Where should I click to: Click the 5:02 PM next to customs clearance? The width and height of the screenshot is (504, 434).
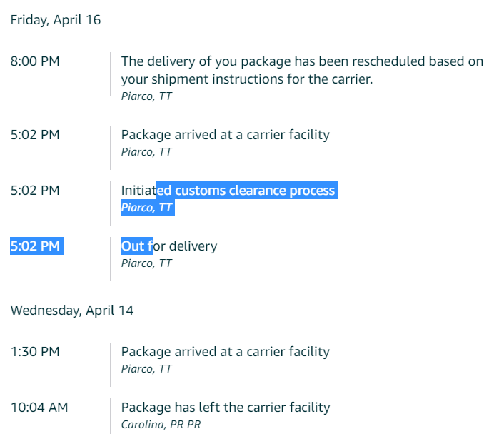[x=35, y=191]
